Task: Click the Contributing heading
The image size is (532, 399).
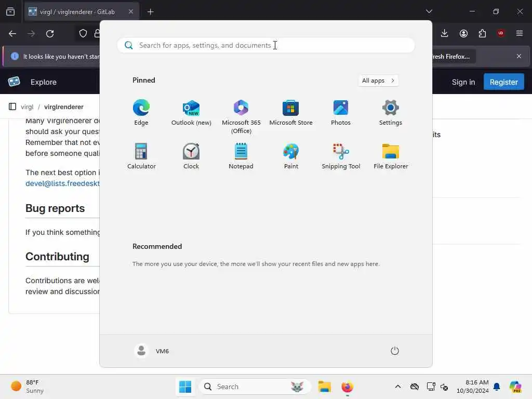Action: [x=57, y=257]
